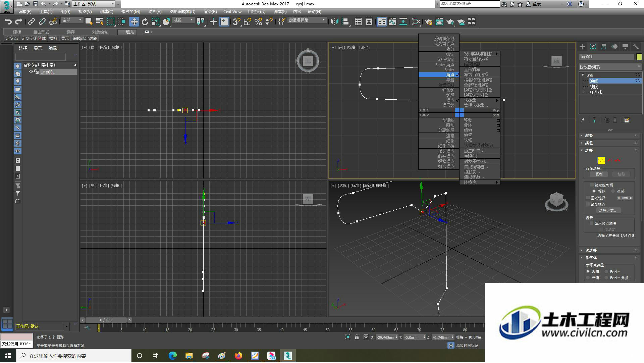Viewport: 644px width, 363px height.
Task: Open the 修改器列表 dropdown
Action: pyautogui.click(x=610, y=67)
